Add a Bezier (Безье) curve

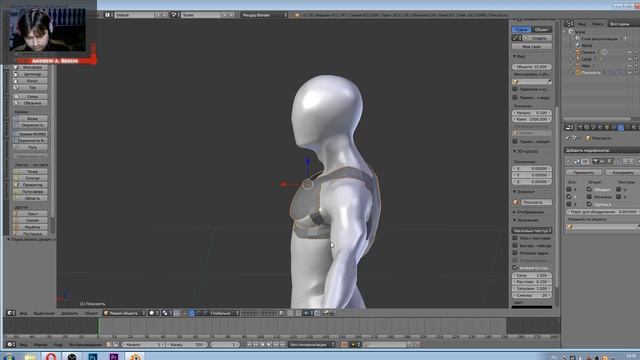coord(31,118)
